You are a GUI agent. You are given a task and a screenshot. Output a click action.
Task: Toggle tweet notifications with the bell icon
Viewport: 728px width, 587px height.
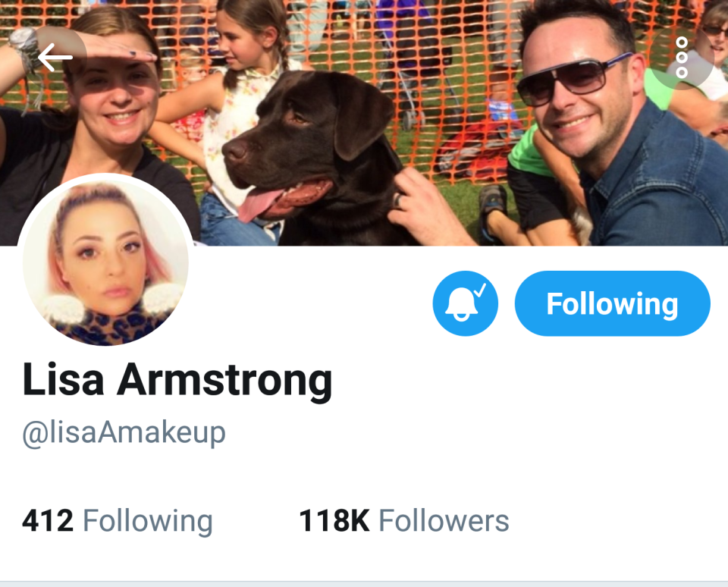[465, 303]
